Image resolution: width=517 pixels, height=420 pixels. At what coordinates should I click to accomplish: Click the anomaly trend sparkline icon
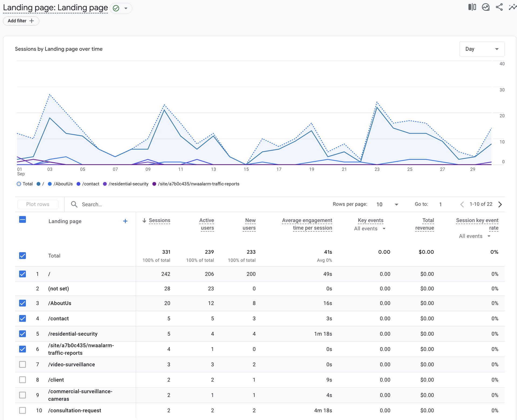click(x=512, y=7)
